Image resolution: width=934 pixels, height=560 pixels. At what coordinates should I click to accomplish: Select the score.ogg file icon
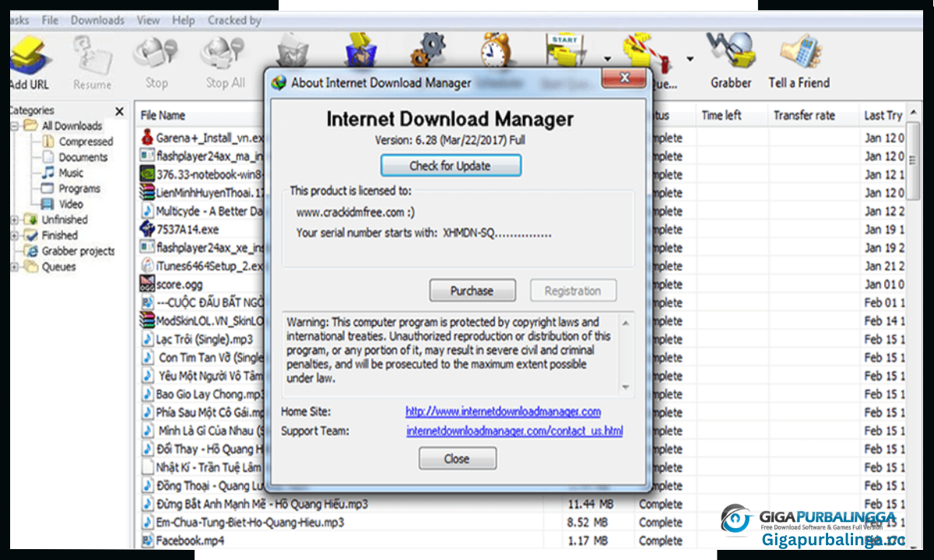[x=147, y=284]
